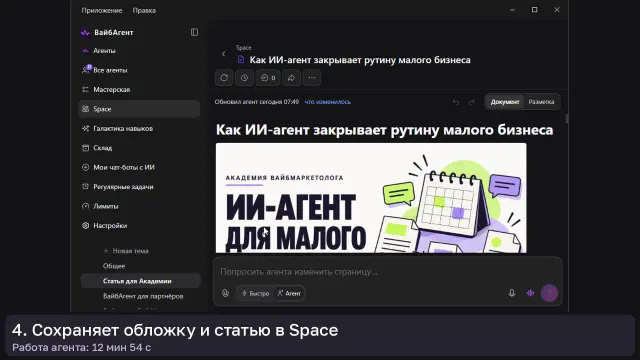Screen dimensions: 640x360
Task: Open Статья для Академии topic
Action: pyautogui.click(x=140, y=281)
